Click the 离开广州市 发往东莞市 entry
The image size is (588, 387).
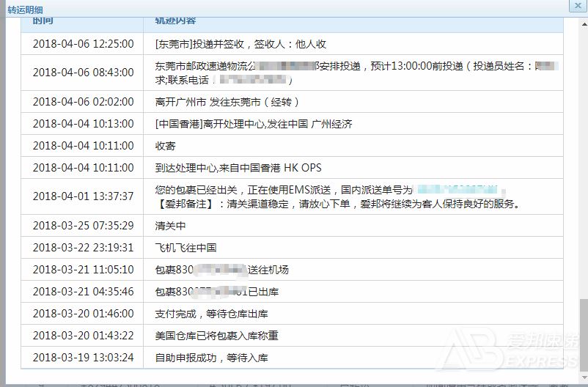(x=227, y=102)
